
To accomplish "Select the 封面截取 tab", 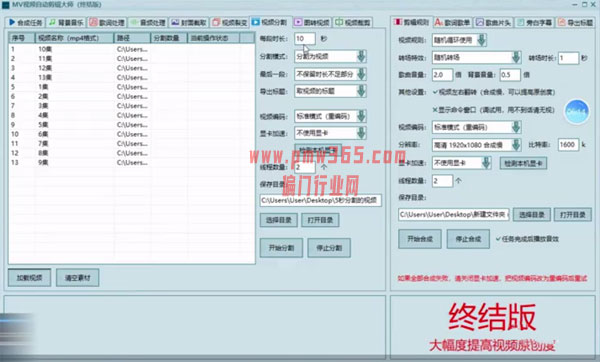I will [189, 23].
